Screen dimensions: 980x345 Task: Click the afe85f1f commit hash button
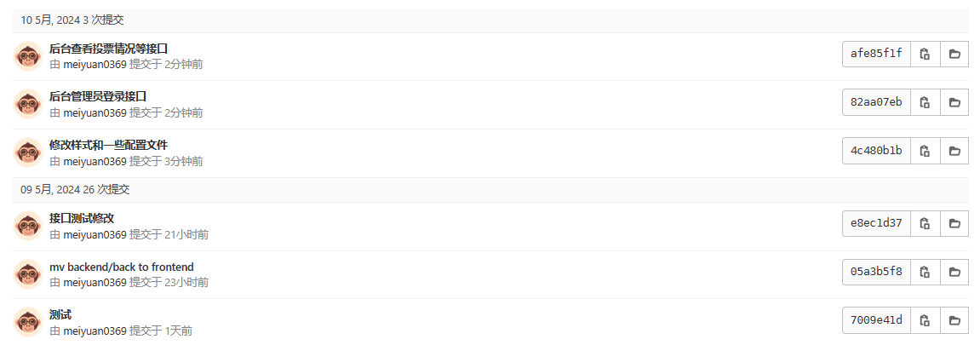(x=876, y=54)
